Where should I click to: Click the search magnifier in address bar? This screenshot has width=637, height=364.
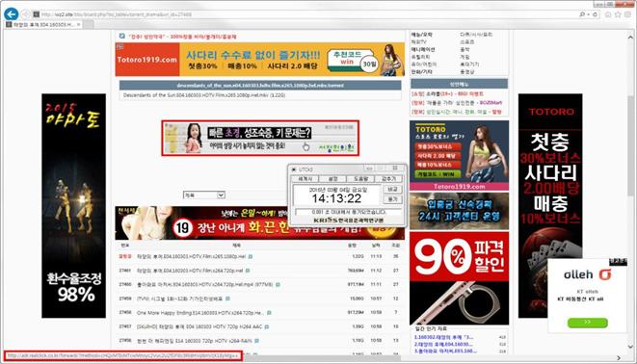(x=582, y=14)
